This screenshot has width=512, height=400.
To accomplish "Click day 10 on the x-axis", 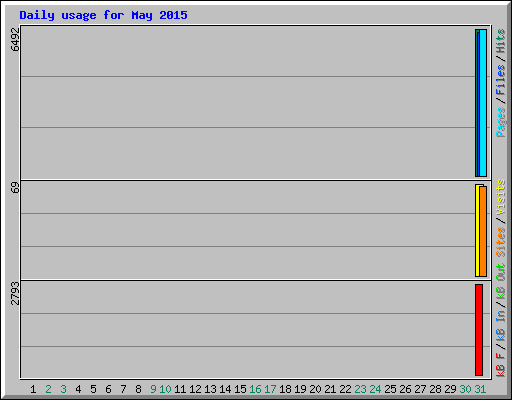I will point(165,389).
